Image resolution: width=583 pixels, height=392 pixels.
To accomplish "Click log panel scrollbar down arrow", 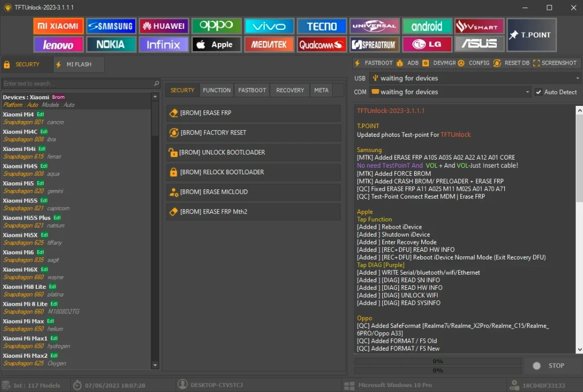I will pyautogui.click(x=579, y=350).
